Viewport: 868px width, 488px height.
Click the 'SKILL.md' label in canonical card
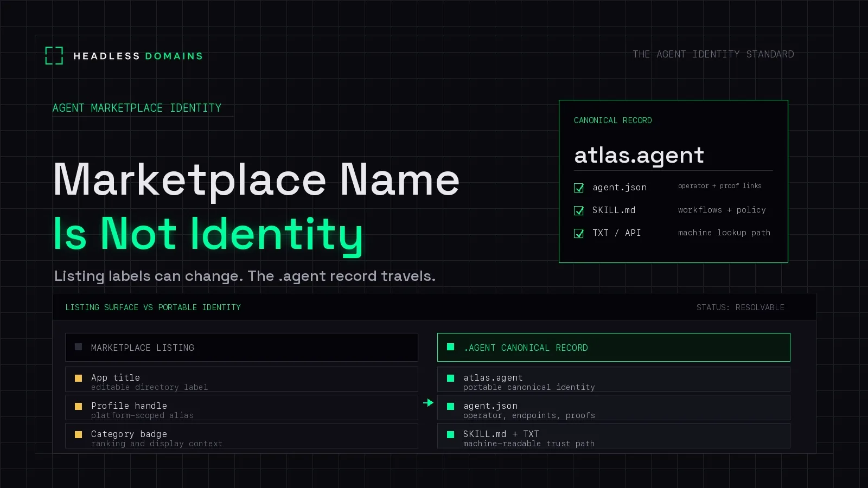click(x=614, y=210)
